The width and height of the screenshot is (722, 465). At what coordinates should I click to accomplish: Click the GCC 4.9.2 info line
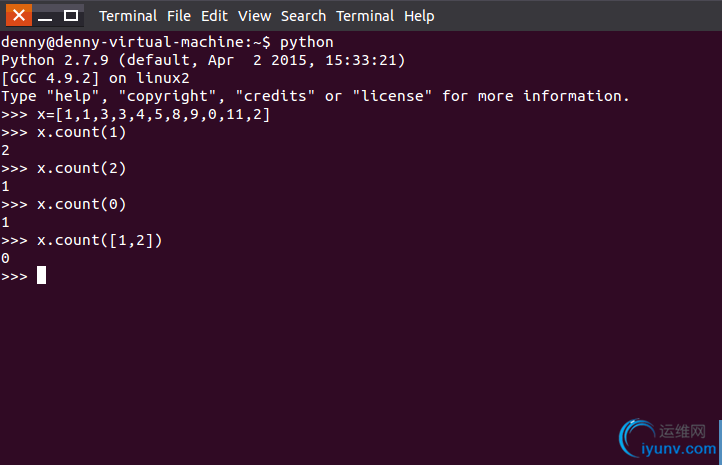point(95,78)
